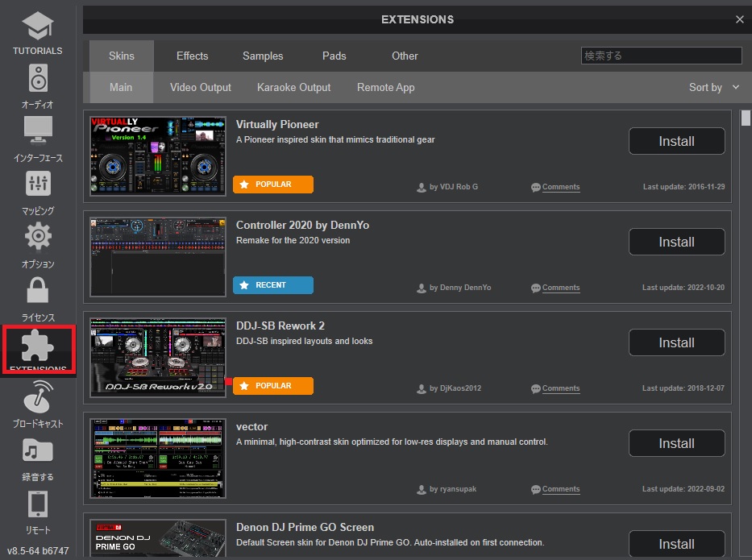Install Controller 2020 by DennYo
This screenshot has height=560, width=752.
click(677, 242)
